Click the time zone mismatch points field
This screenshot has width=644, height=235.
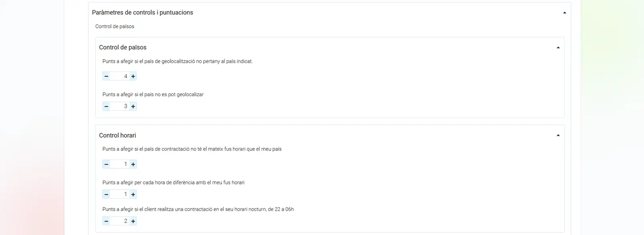(120, 164)
